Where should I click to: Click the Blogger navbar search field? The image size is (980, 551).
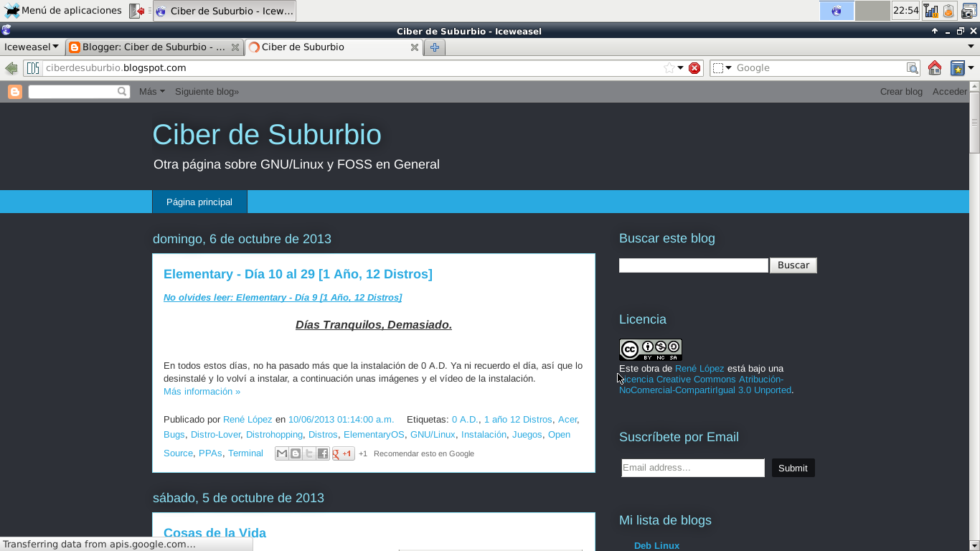[x=79, y=92]
